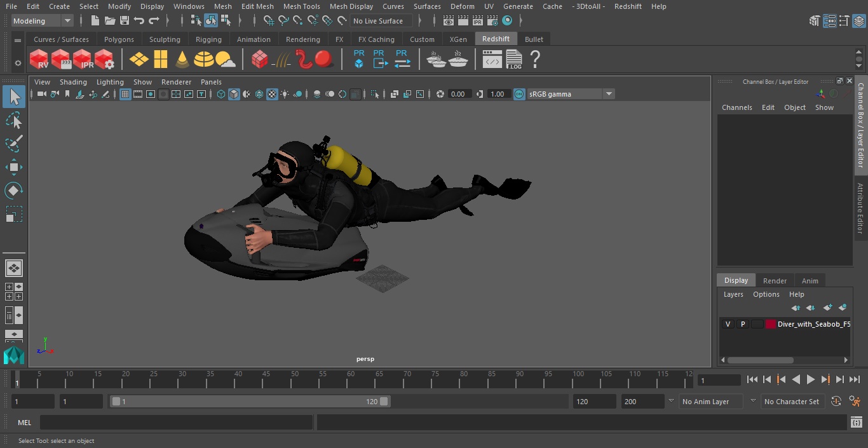Open the Redshift script editor code icon
Screen dimensions: 868x448
click(492, 60)
